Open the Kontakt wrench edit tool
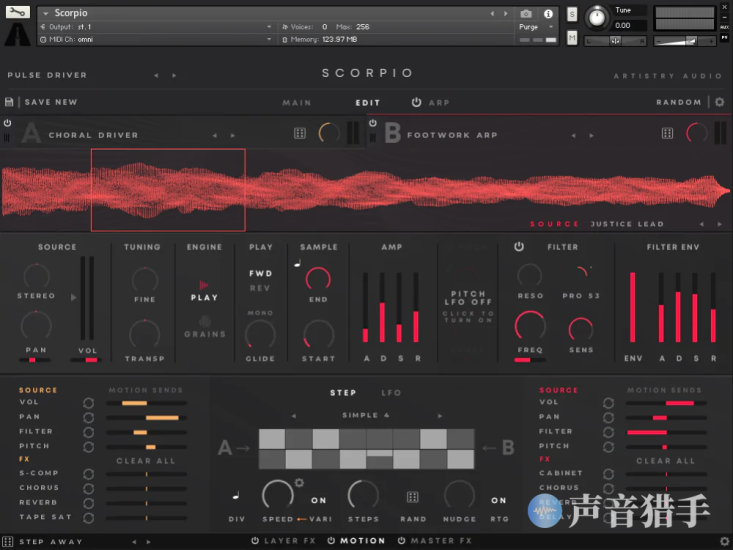733x550 pixels. (x=18, y=12)
